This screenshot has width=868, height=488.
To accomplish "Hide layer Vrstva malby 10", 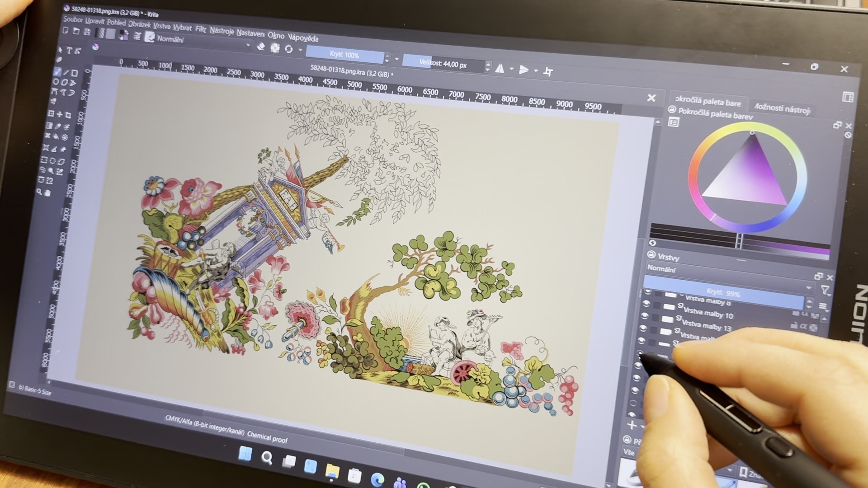I will pos(645,315).
